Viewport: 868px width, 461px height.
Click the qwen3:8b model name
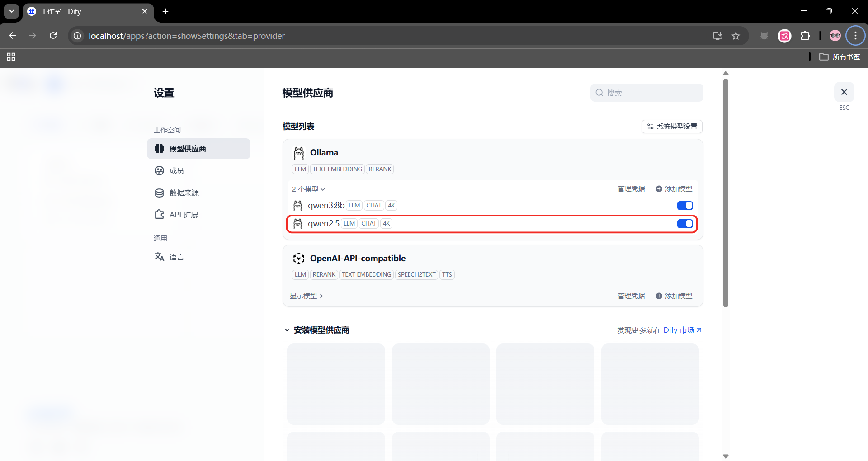(326, 206)
